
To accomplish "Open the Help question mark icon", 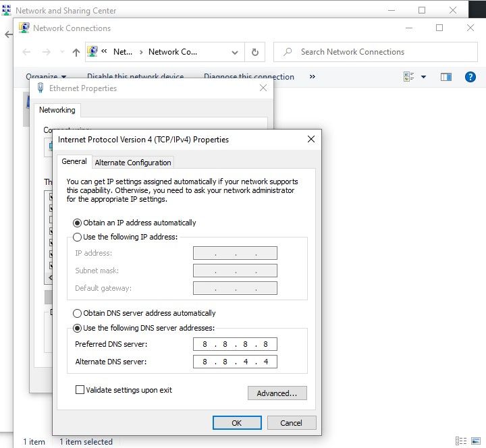I will pos(470,77).
